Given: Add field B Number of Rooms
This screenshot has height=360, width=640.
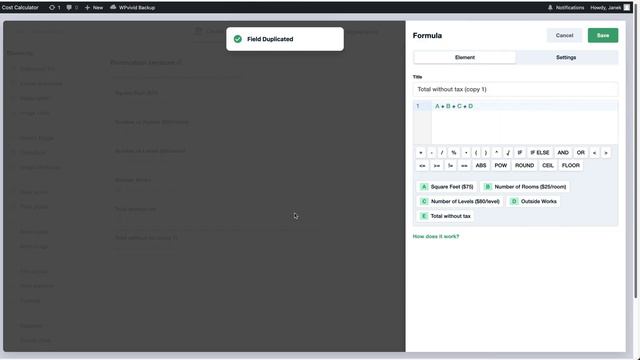Looking at the screenshot, I should 525,187.
